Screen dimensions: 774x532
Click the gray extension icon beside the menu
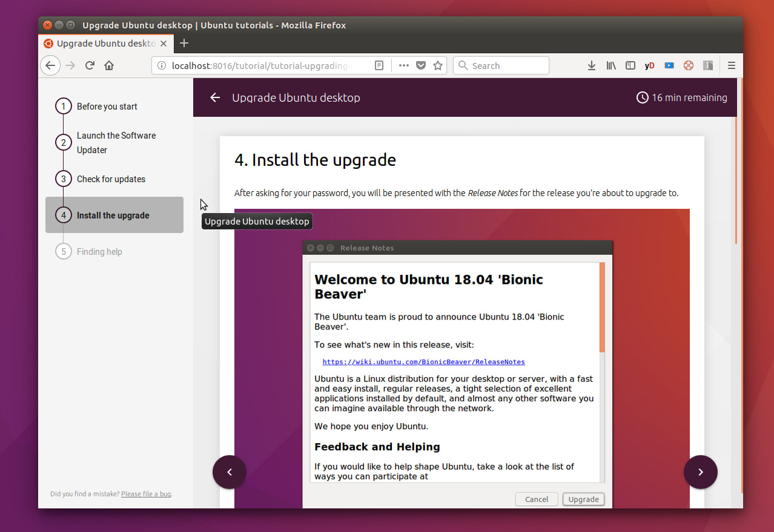(x=708, y=65)
